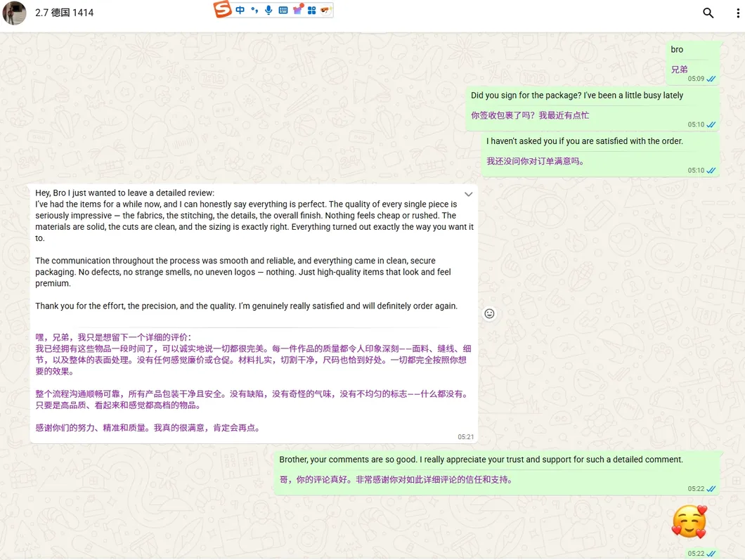Open the skin center icon with red notification dot
Screen dimensions: 745x560
pos(297,10)
